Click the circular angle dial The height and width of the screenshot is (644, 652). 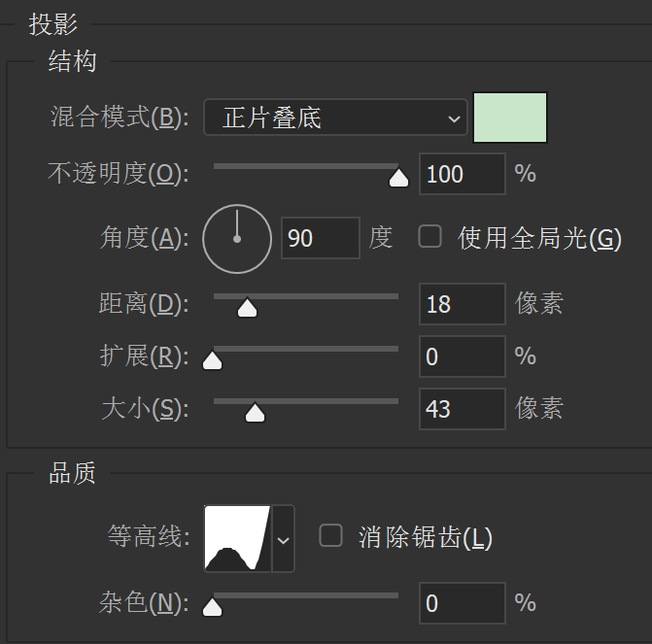(x=236, y=238)
